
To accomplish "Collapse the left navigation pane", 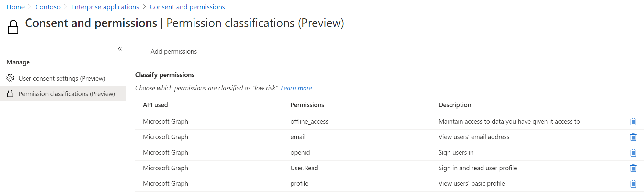I will pos(120,49).
